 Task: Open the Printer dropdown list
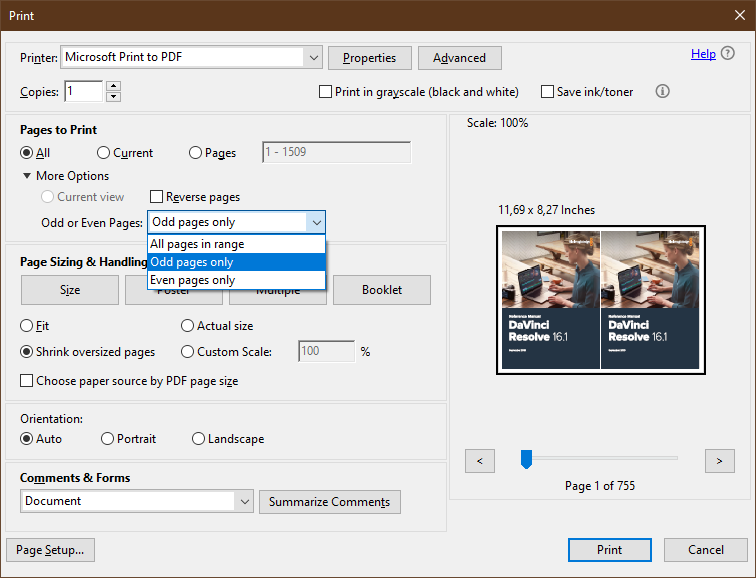[x=191, y=57]
